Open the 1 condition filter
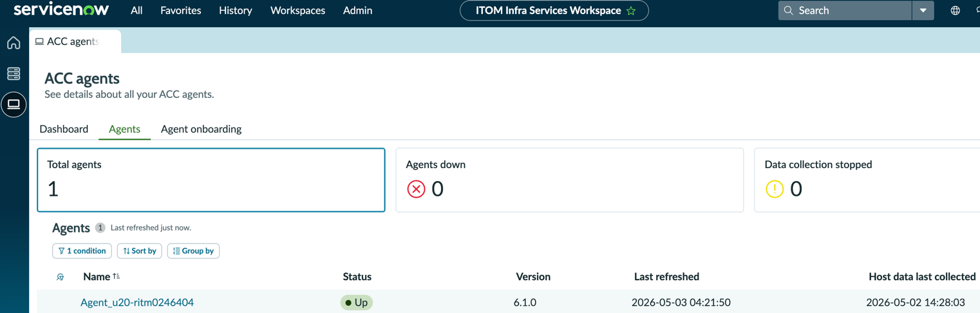 82,251
